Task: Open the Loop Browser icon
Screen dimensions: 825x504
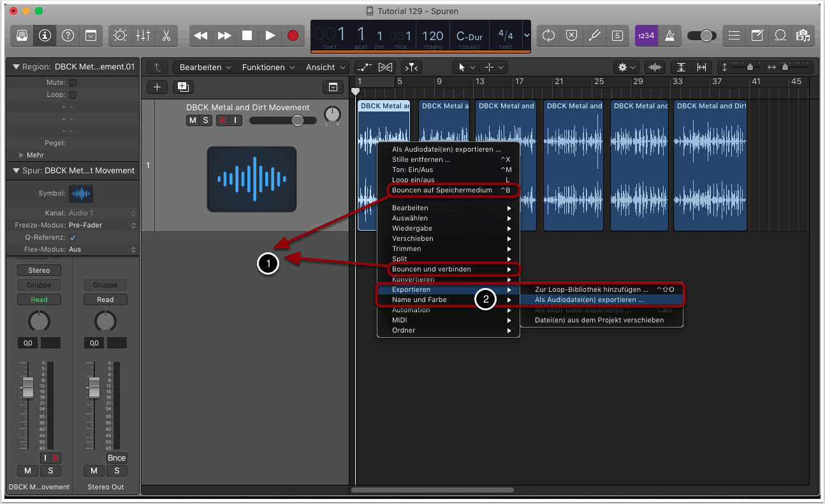Action: click(780, 36)
